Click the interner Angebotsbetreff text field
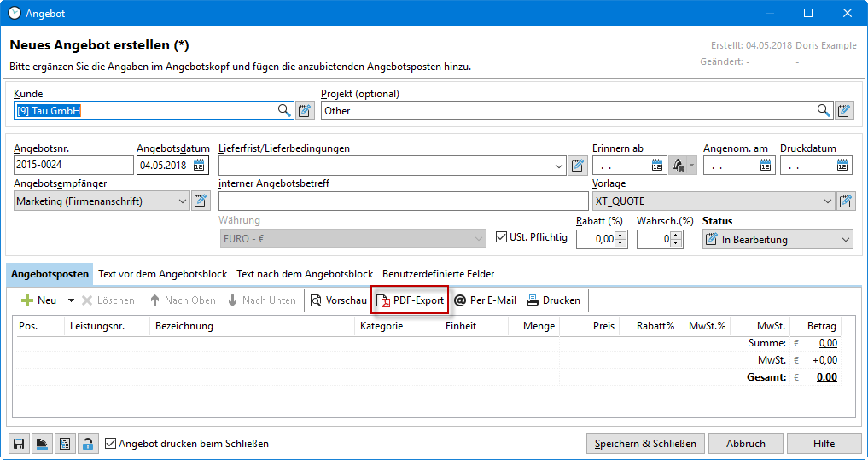Viewport: 868px width, 460px height. coord(403,201)
